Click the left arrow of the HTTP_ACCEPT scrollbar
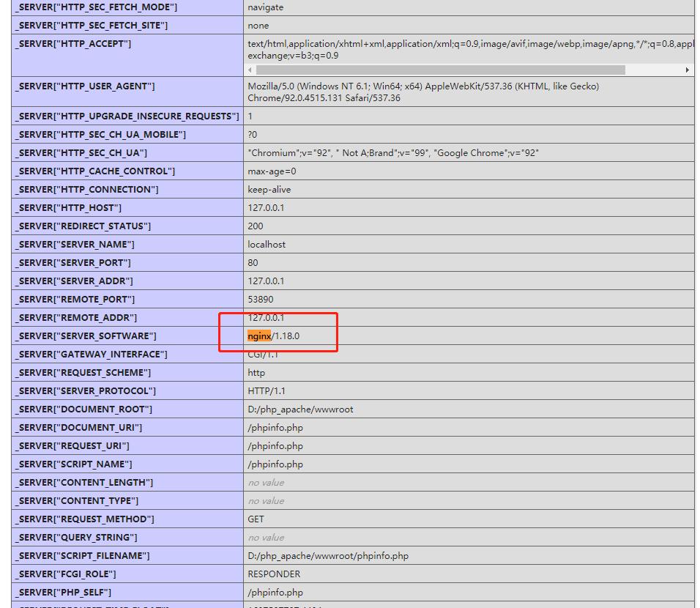 pyautogui.click(x=249, y=69)
